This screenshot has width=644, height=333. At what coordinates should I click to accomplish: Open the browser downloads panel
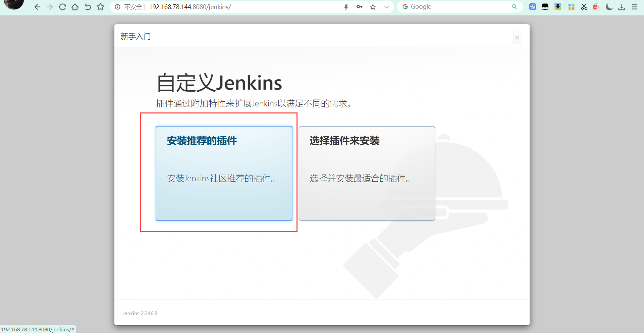[622, 7]
